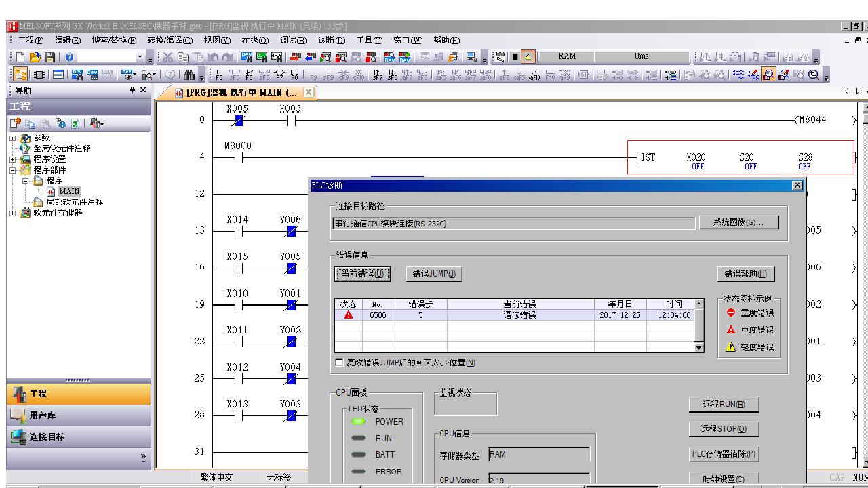Click the F7 coil insert icon
The image size is (868, 488).
279,75
